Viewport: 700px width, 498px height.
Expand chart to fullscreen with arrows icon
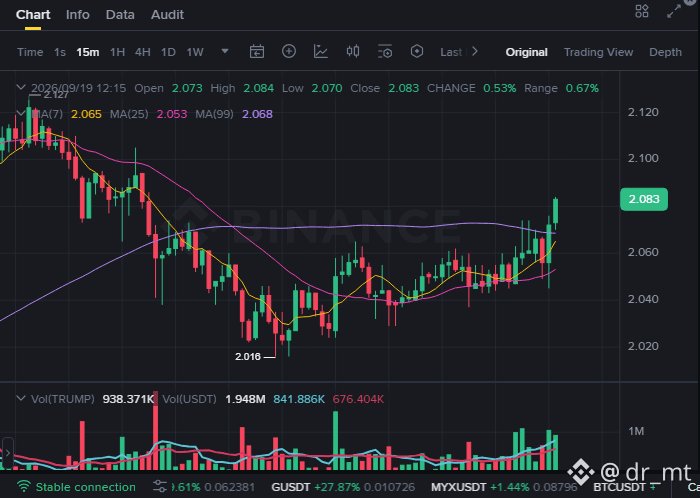(x=674, y=11)
